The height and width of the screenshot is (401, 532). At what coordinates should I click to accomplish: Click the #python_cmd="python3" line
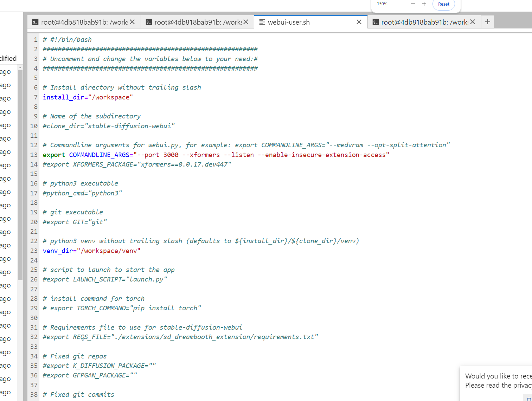pos(82,193)
